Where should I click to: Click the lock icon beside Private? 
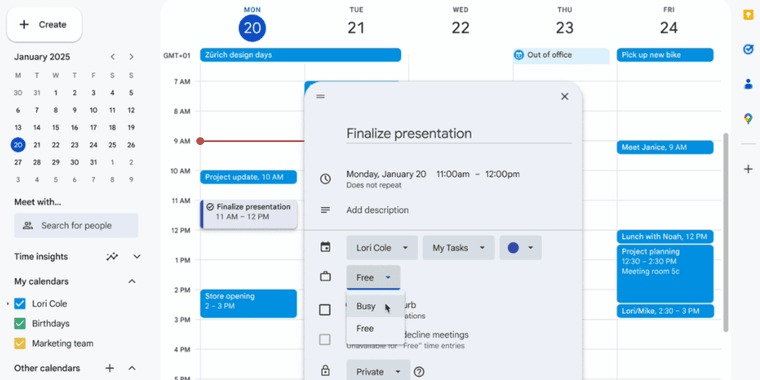[325, 371]
